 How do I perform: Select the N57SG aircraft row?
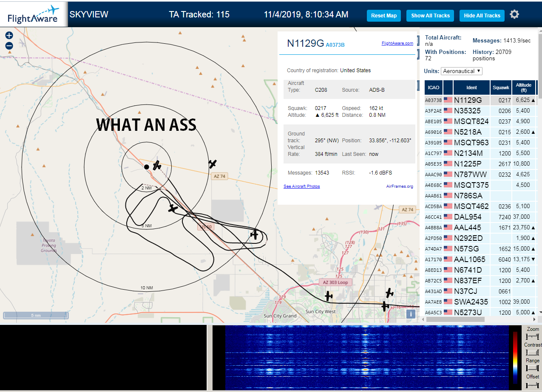[x=480, y=249]
